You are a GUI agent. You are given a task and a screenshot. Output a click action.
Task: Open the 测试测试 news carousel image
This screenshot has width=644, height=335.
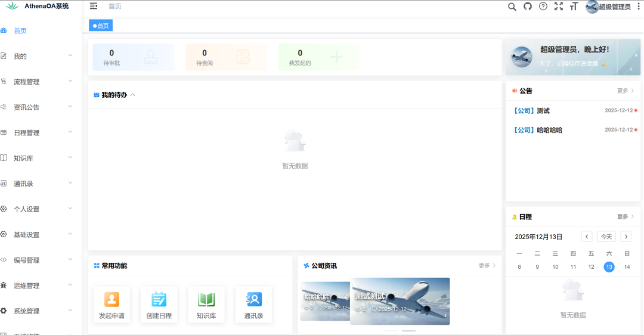coord(400,302)
